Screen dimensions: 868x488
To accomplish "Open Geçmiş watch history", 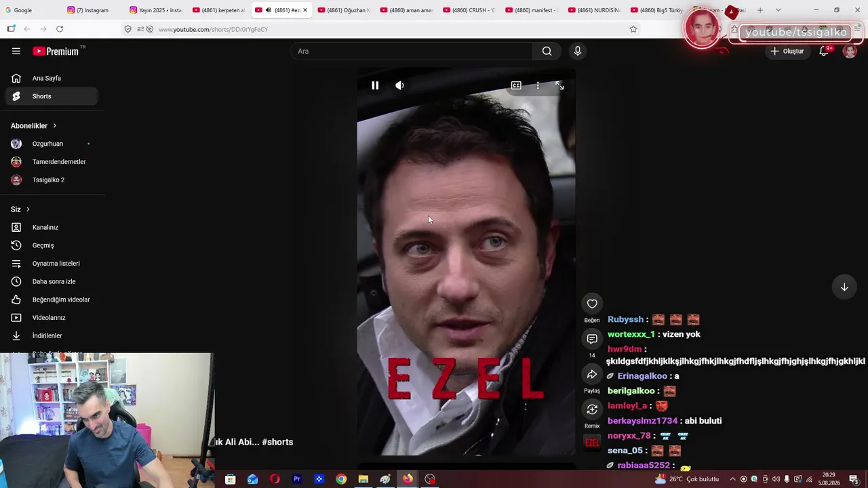I will (x=52, y=245).
